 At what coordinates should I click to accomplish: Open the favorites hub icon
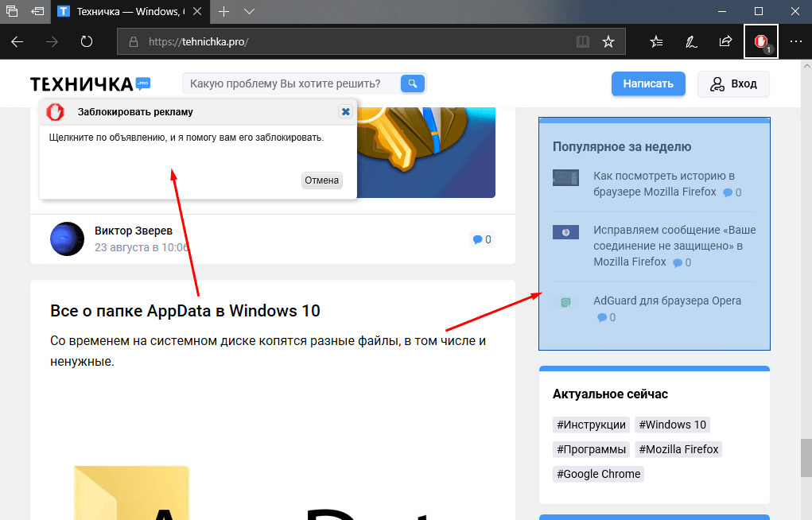tap(656, 42)
